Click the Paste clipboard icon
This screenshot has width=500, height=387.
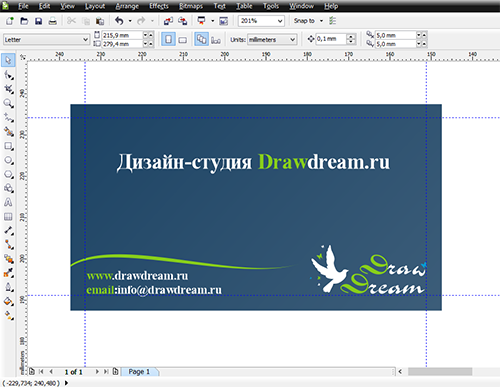[x=100, y=21]
